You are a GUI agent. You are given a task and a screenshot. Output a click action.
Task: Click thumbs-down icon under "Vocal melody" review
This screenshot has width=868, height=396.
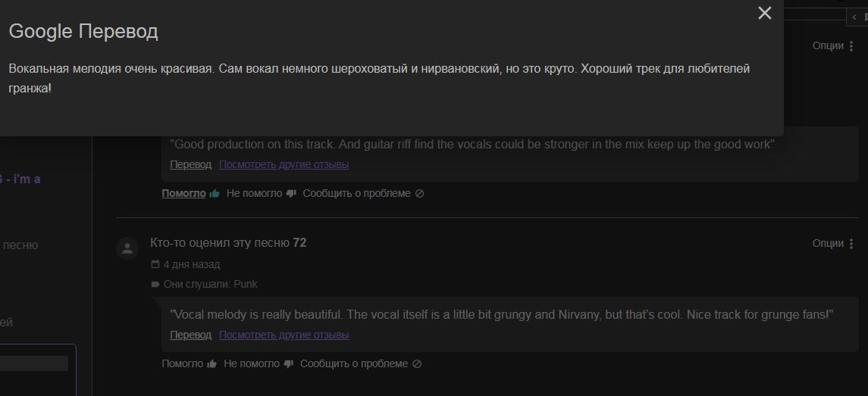pyautogui.click(x=288, y=364)
